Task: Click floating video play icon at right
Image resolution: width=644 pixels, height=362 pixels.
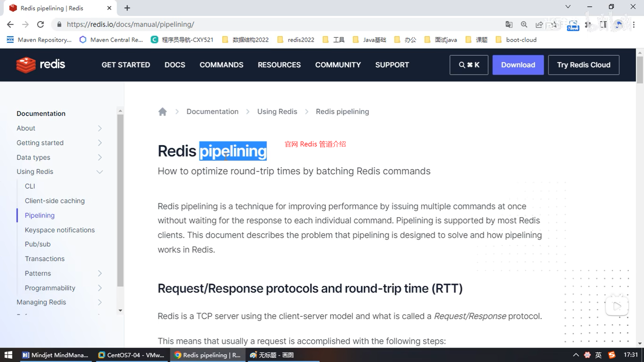Action: pos(616,306)
